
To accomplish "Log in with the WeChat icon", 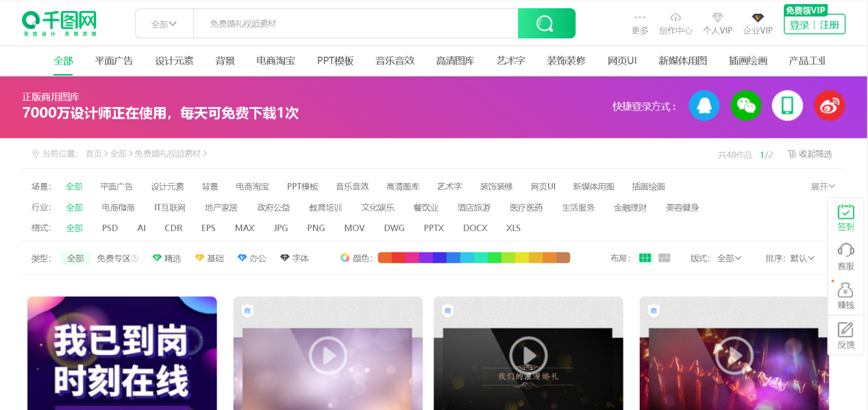I will [746, 105].
